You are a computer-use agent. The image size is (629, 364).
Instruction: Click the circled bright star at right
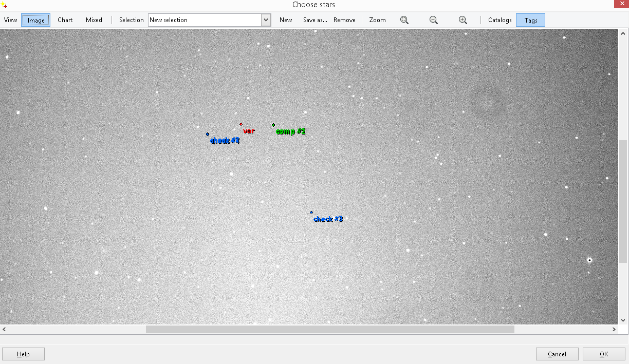[589, 260]
